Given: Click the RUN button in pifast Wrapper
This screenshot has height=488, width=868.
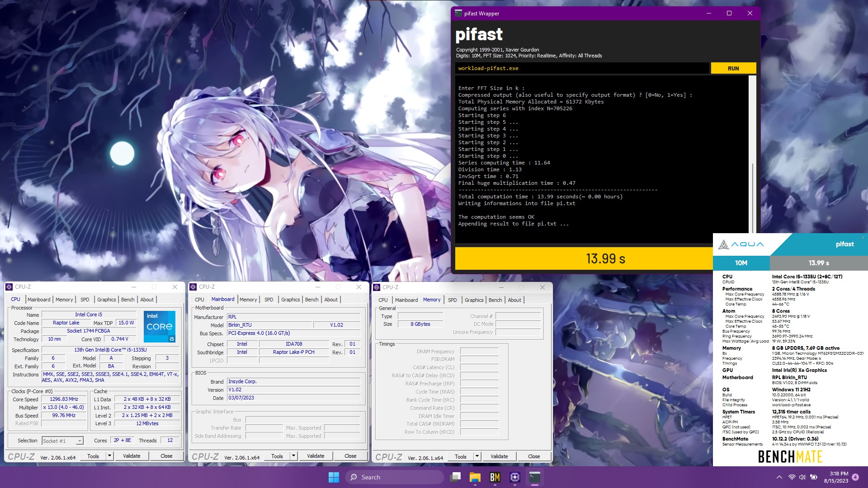Looking at the screenshot, I should point(733,68).
